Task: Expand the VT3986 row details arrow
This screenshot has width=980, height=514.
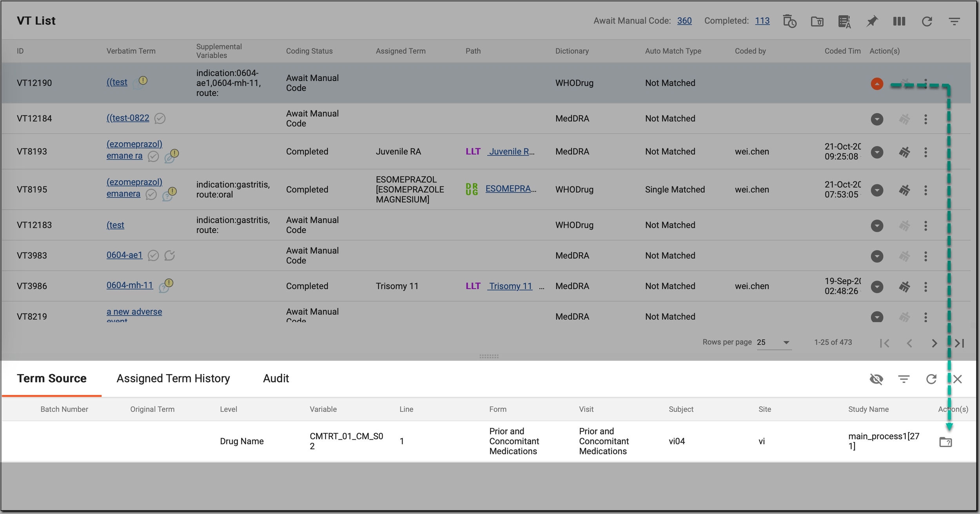Action: [877, 287]
